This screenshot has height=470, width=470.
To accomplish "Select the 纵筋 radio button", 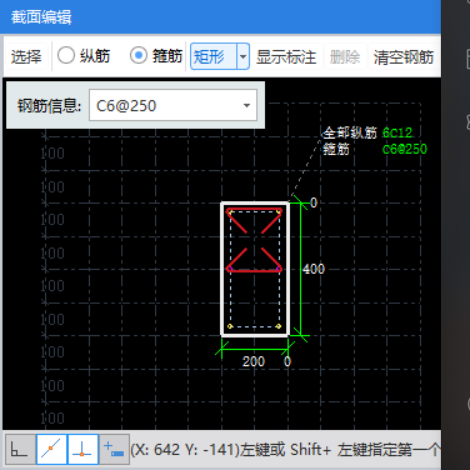I will click(x=66, y=55).
